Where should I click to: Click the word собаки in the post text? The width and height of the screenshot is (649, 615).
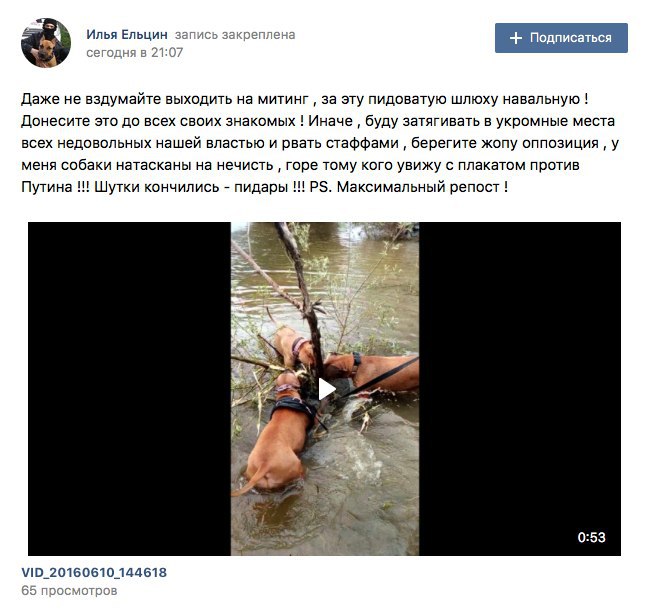[87, 165]
